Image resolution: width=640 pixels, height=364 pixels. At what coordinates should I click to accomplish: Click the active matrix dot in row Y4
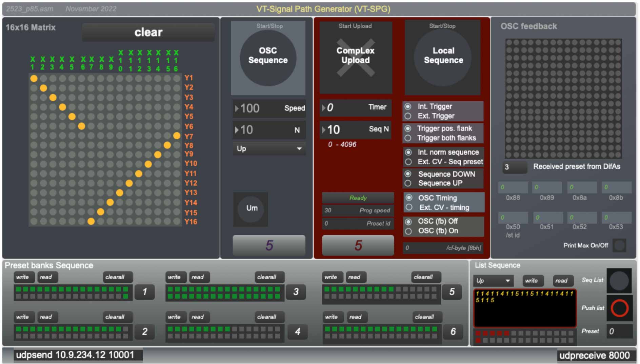pyautogui.click(x=62, y=107)
